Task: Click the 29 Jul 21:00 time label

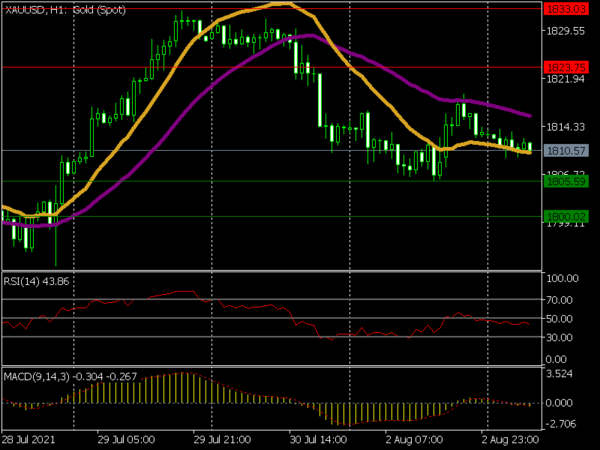Action: tap(222, 439)
